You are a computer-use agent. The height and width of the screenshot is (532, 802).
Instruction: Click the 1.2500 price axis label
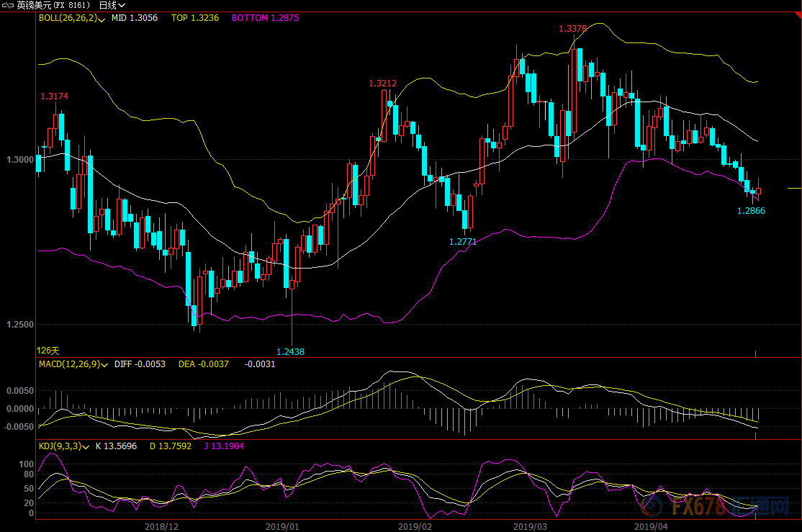coord(20,325)
